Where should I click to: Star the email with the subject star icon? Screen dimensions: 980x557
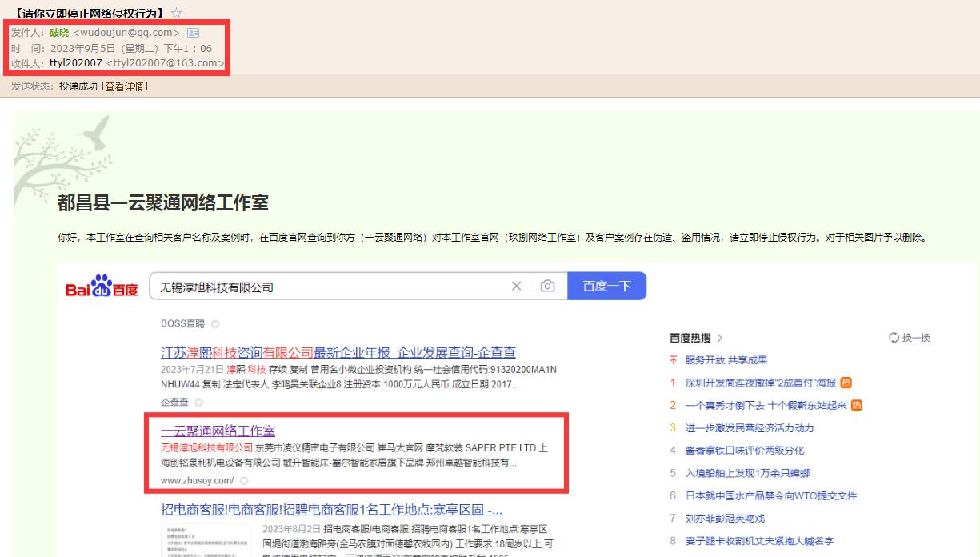click(177, 13)
